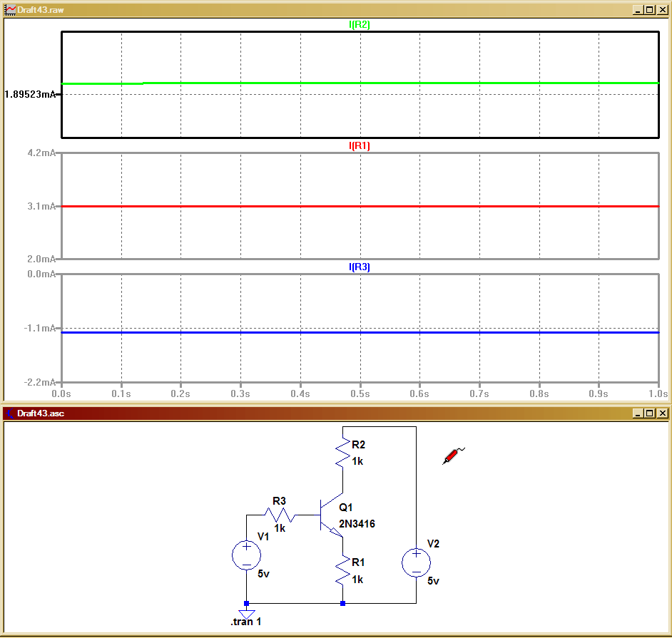
Task: Click the Q1 reference designator label
Action: coord(346,508)
